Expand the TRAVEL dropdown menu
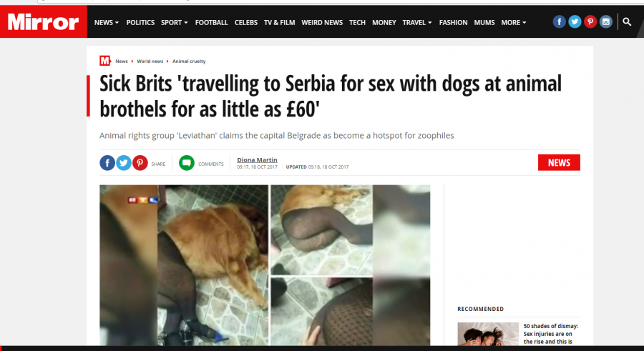 point(417,23)
